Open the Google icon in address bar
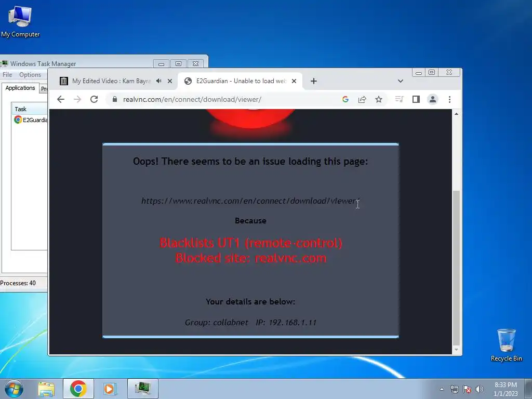The height and width of the screenshot is (399, 532). coord(345,99)
